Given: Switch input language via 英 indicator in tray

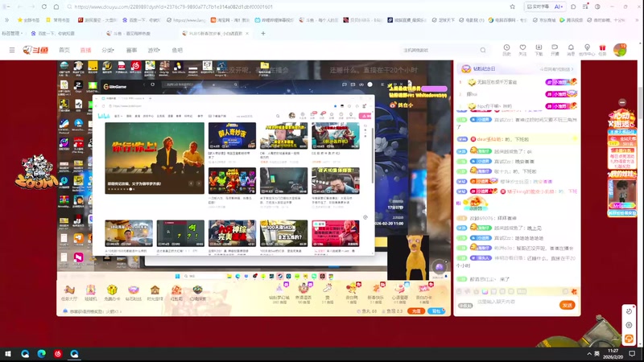Looking at the screenshot, I should 597,353.
